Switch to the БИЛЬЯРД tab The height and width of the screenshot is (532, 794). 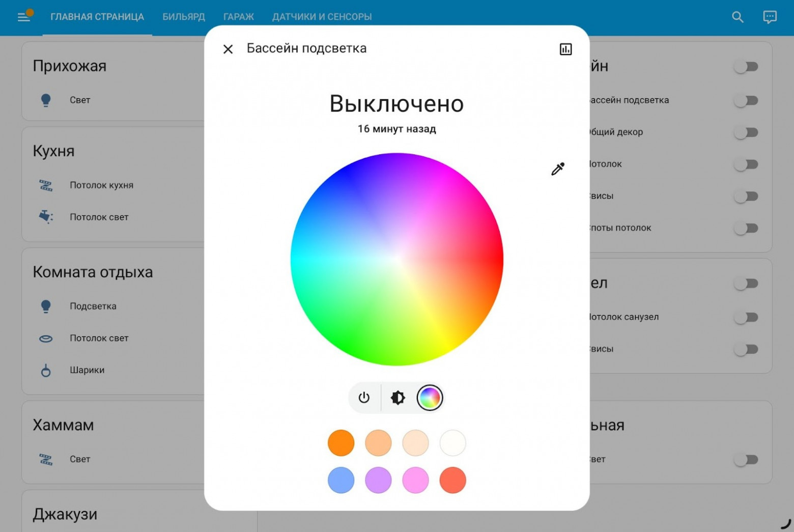[183, 17]
